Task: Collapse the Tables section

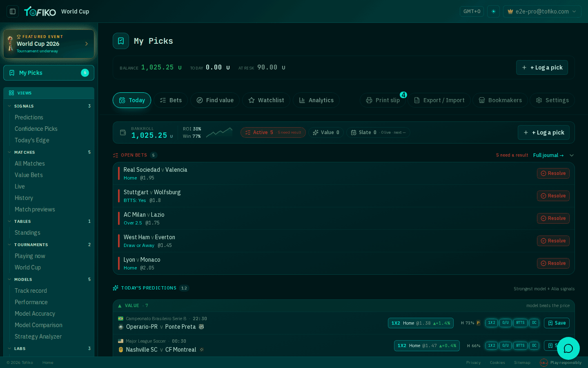Action: (x=9, y=221)
